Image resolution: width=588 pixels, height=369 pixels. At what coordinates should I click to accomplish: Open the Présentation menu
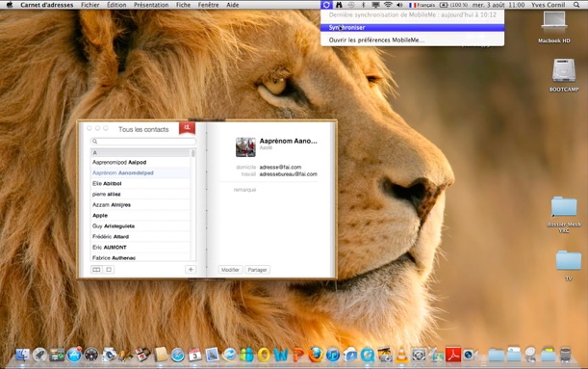151,5
